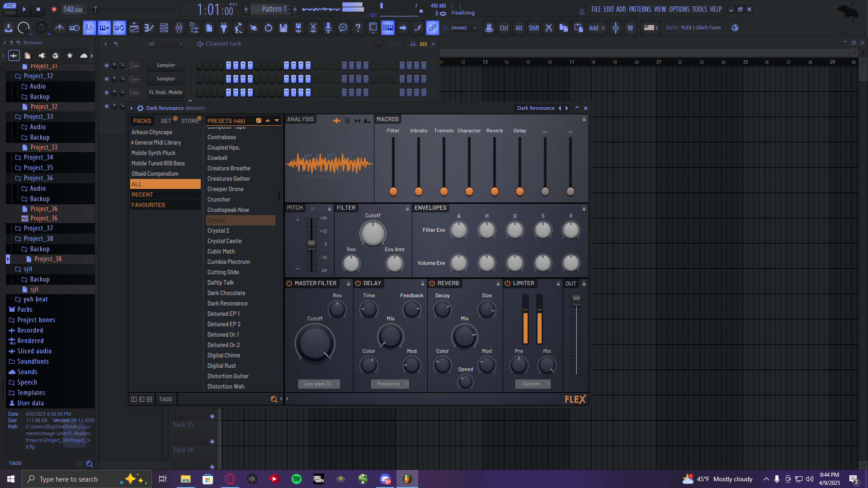This screenshot has width=868, height=488.
Task: Select the FAVOURITES pack category
Action: coord(148,205)
